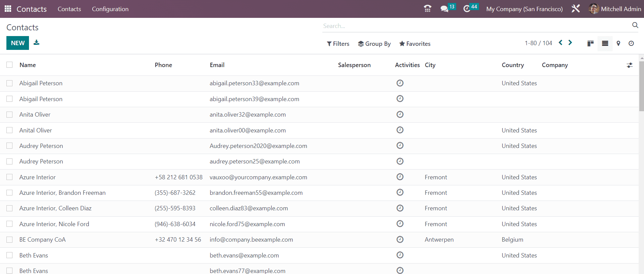Open the conversations messages icon
This screenshot has height=274, width=644.
(x=445, y=9)
